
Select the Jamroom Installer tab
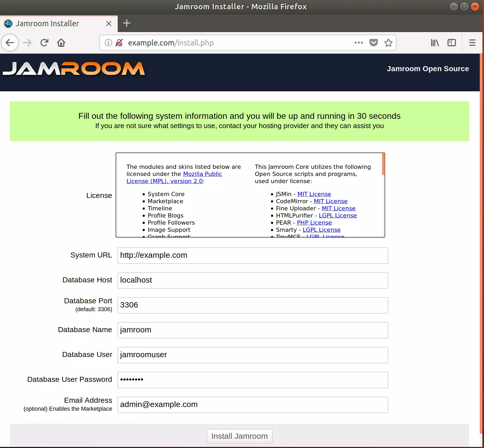[x=59, y=24]
